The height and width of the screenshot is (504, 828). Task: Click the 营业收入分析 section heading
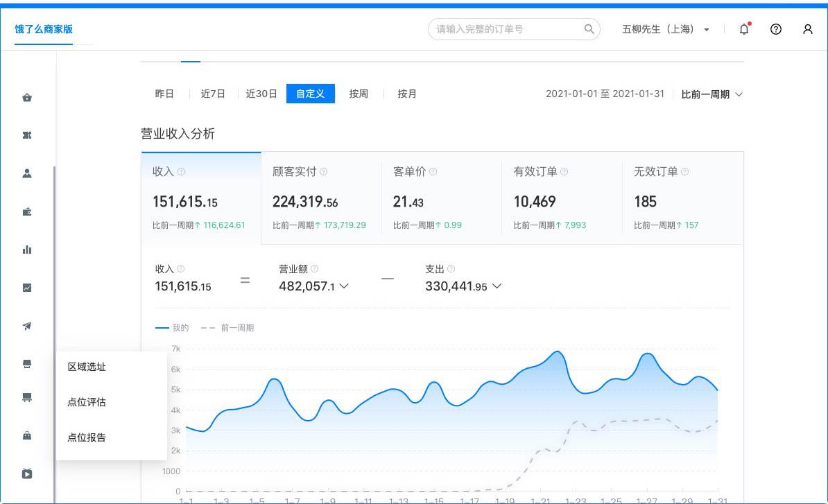pos(178,134)
